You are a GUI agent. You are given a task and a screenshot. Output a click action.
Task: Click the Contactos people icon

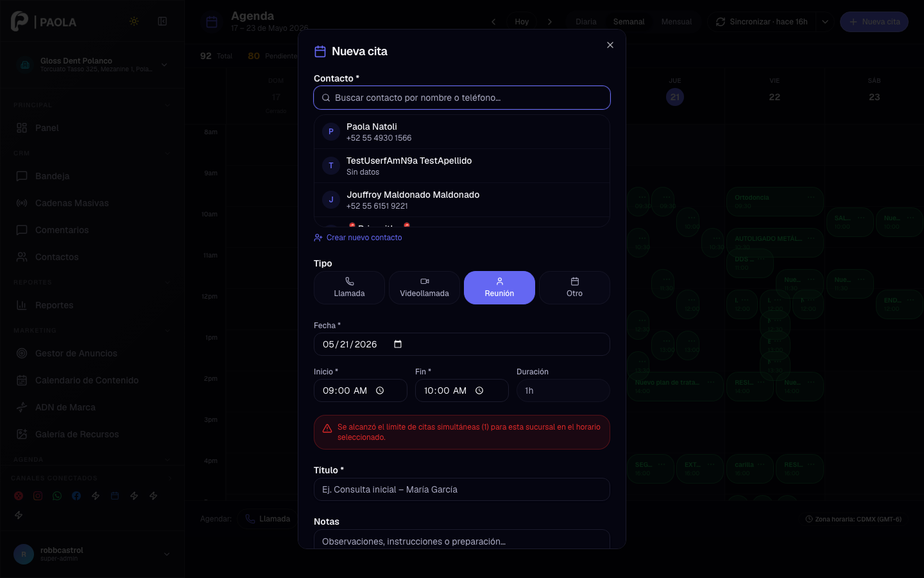22,257
